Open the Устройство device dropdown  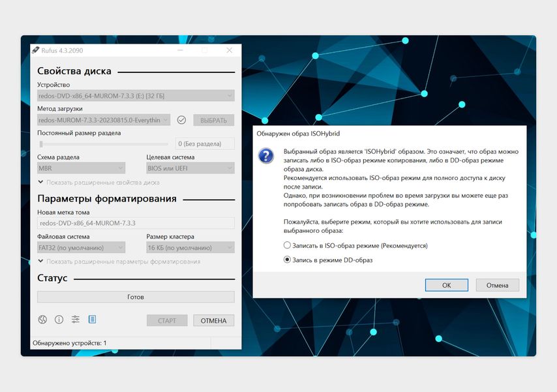point(136,96)
